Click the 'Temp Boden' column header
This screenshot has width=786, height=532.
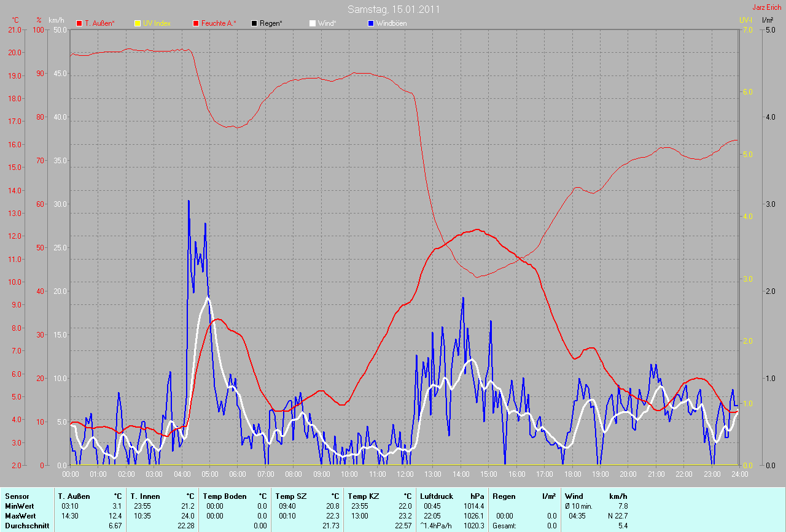[x=225, y=496]
